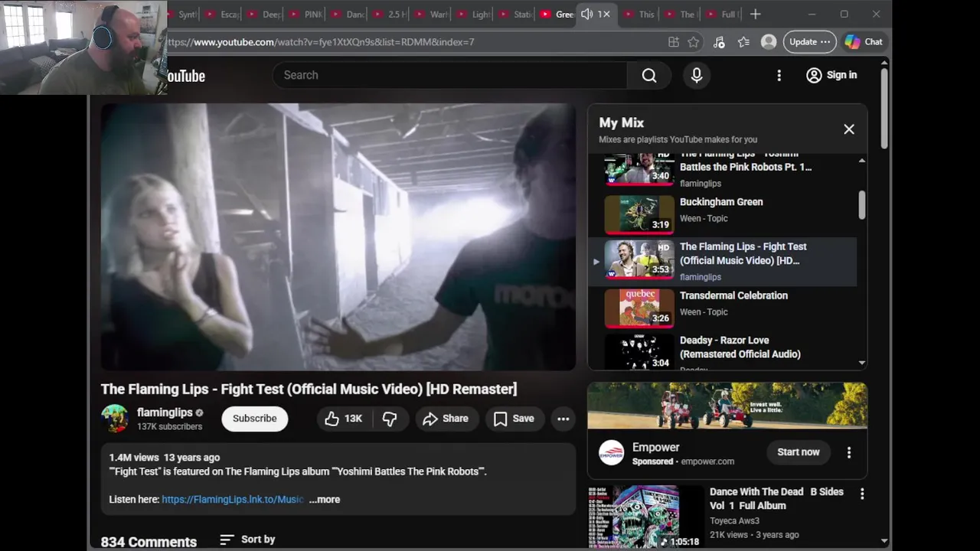Start voice search with microphone icon
The width and height of the screenshot is (980, 551).
pos(697,75)
